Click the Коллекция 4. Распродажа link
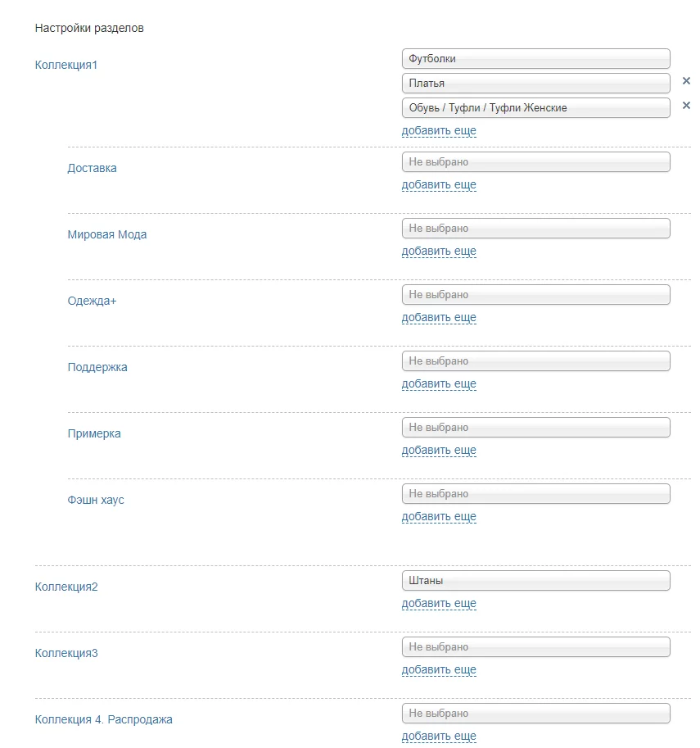The width and height of the screenshot is (700, 748). coord(103,719)
